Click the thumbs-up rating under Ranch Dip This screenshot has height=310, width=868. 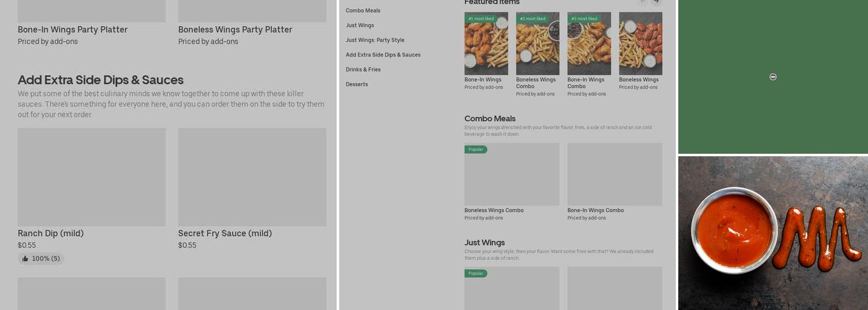click(x=41, y=259)
